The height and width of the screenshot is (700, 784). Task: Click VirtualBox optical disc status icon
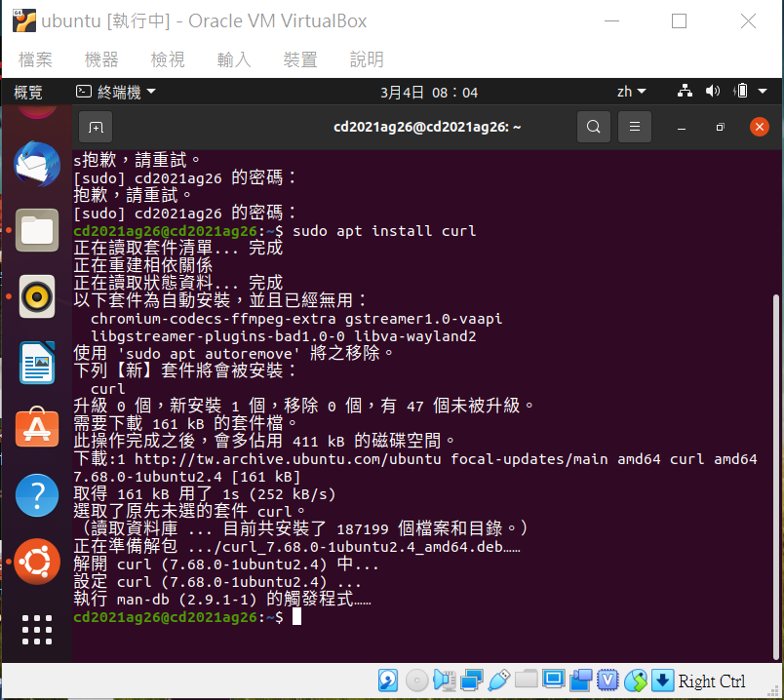(416, 681)
